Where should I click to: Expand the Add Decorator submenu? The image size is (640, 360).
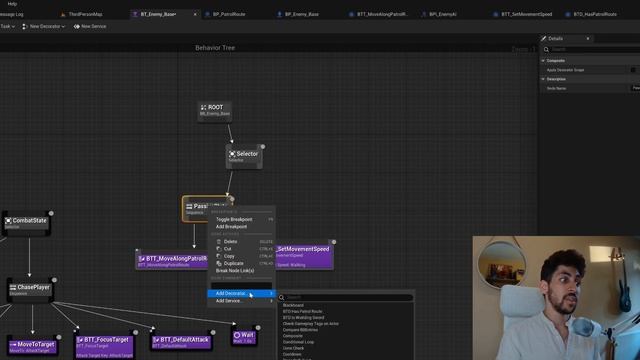tap(241, 293)
